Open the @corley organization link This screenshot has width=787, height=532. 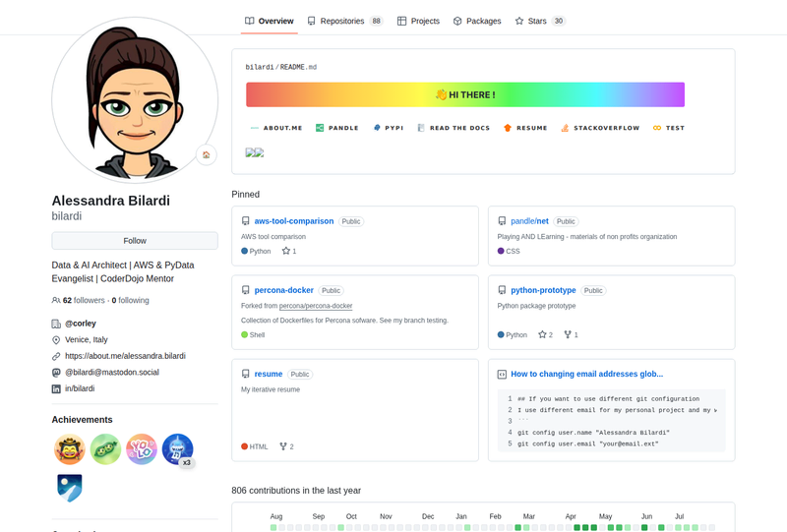(x=81, y=324)
